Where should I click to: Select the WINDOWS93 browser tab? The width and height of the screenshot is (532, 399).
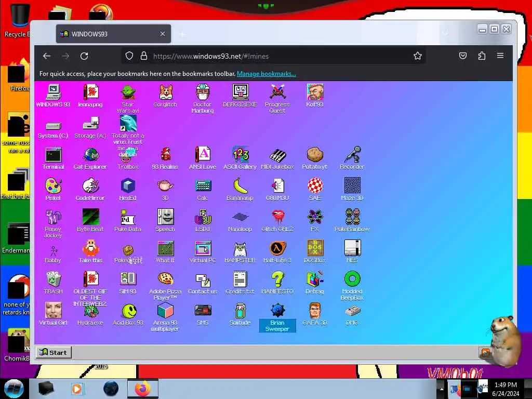click(x=113, y=34)
